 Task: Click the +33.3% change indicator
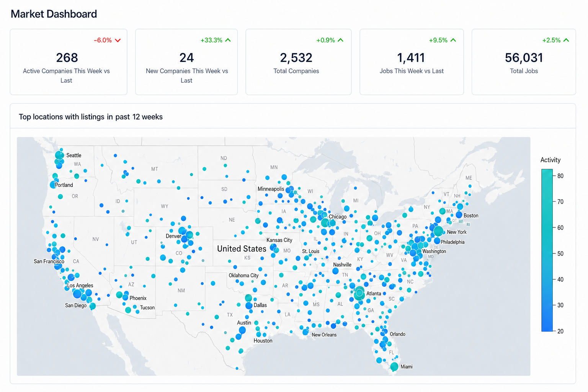pyautogui.click(x=211, y=40)
